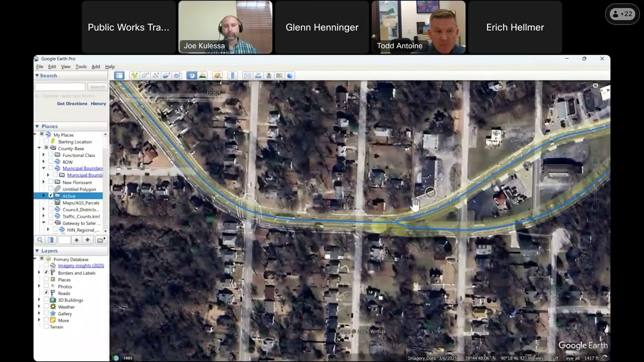Enable the Imagery insights (2025) checkbox
The height and width of the screenshot is (362, 644).
[x=46, y=266]
